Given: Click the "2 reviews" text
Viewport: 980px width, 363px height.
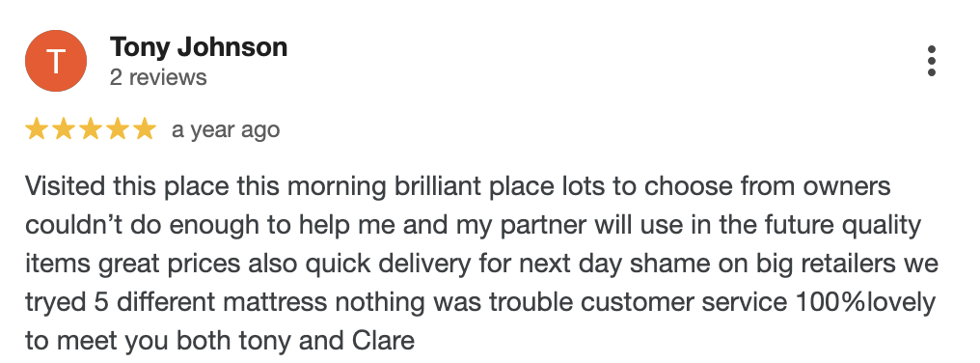Looking at the screenshot, I should coord(158,77).
